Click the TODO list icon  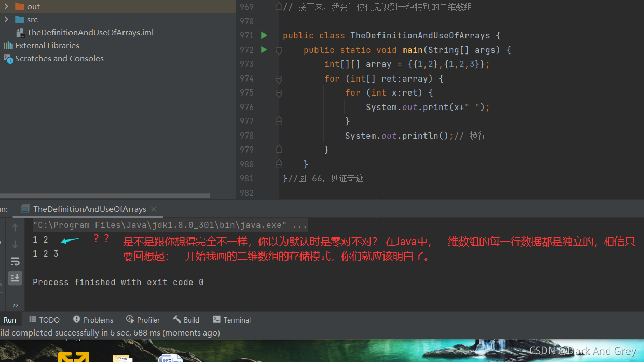[33, 319]
